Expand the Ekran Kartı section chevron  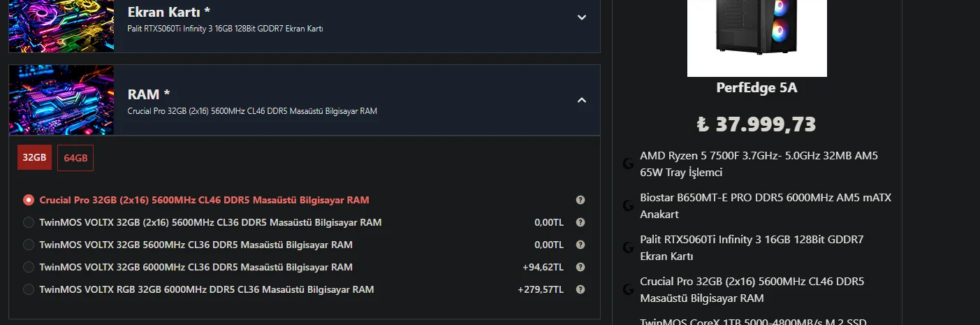(582, 17)
